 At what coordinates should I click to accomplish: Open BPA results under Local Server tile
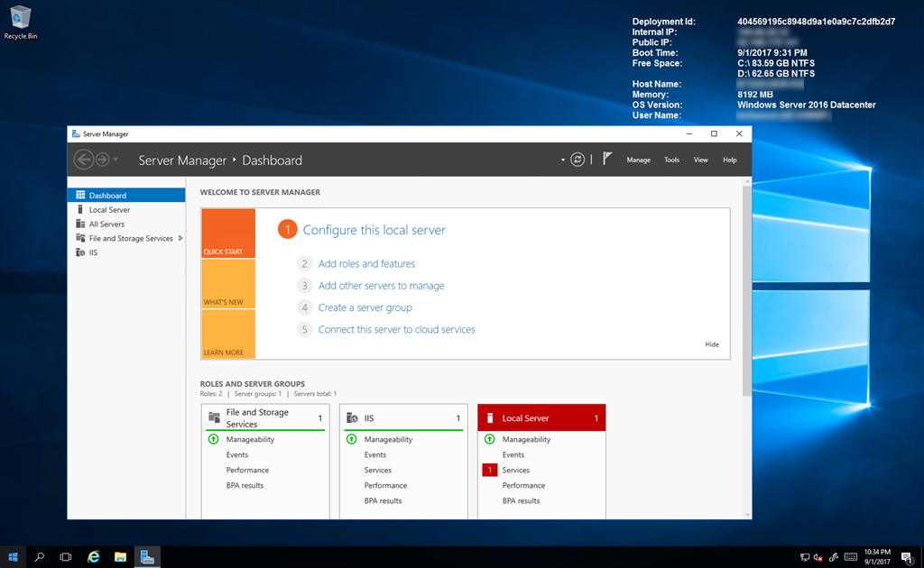point(521,501)
